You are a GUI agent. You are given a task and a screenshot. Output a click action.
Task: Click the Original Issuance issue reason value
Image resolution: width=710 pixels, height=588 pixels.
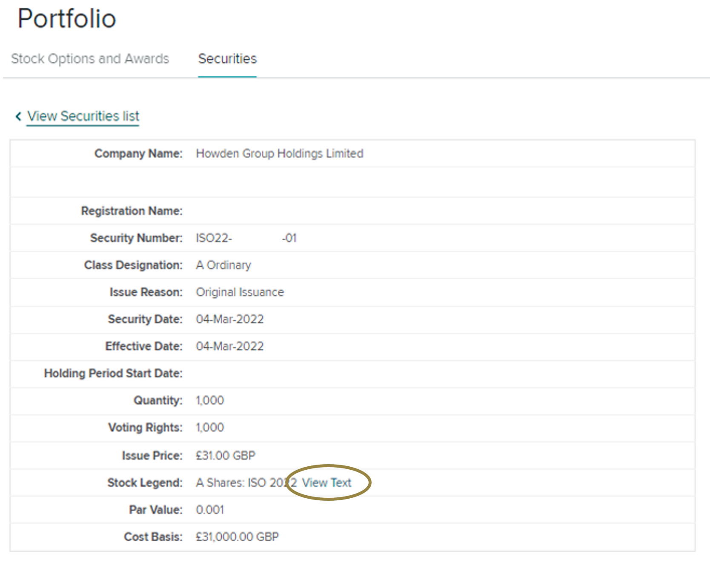[x=240, y=292]
